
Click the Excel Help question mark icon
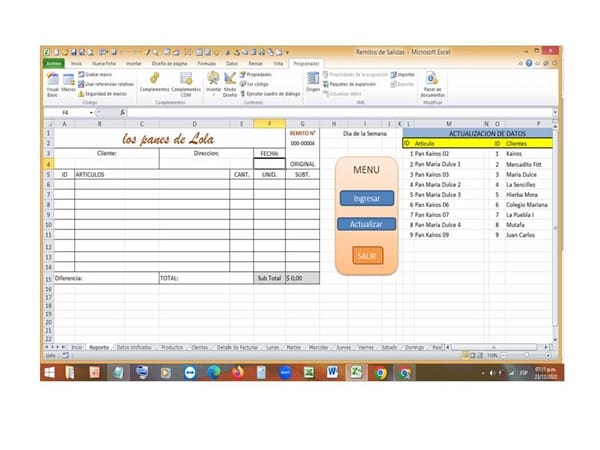[x=529, y=64]
